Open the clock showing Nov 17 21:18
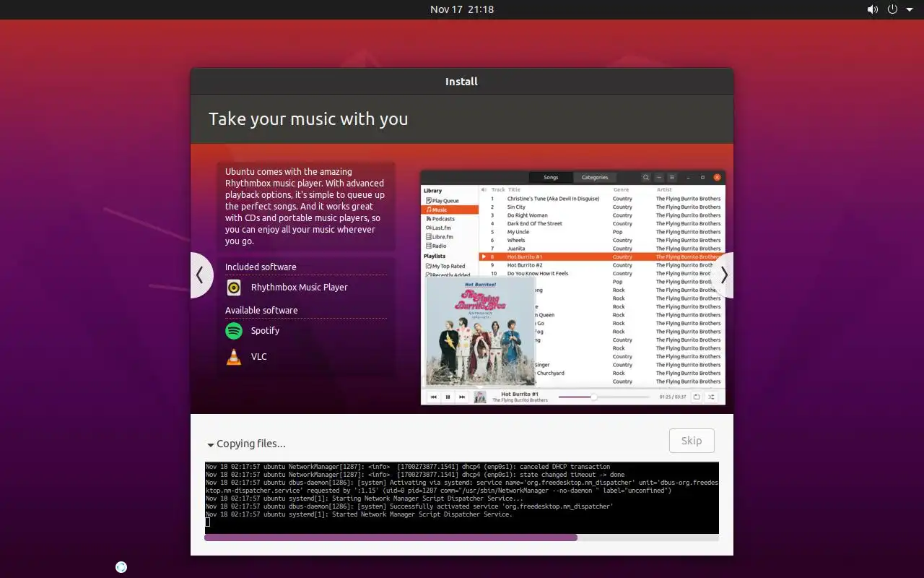924x578 pixels. click(462, 9)
